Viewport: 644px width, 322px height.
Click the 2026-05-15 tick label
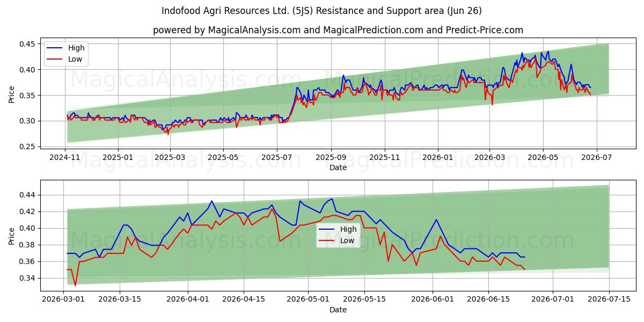[x=364, y=299]
